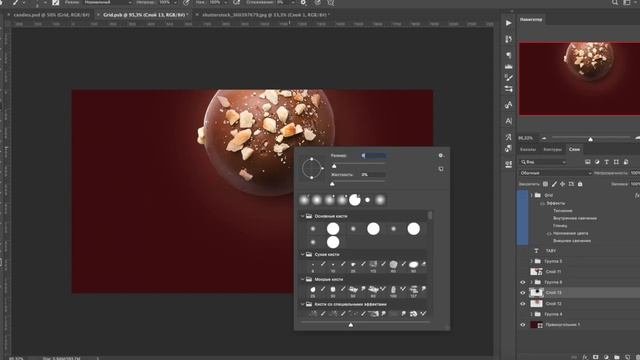Open the Histogram panel icon in side dock
The image size is (640, 360).
509,66
